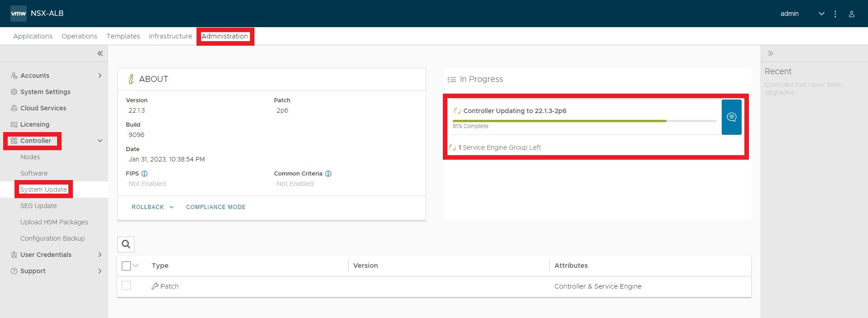Expand the Support section chevron
This screenshot has width=868, height=318.
[100, 271]
